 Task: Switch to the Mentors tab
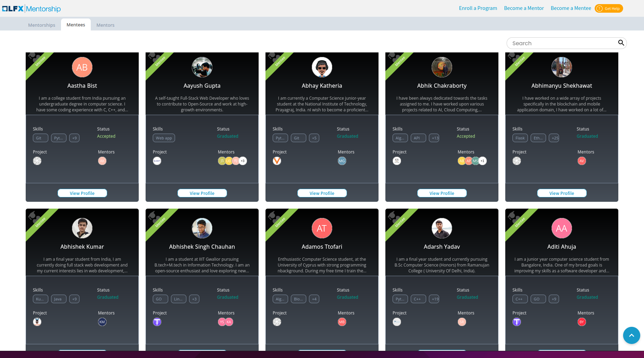coord(106,25)
